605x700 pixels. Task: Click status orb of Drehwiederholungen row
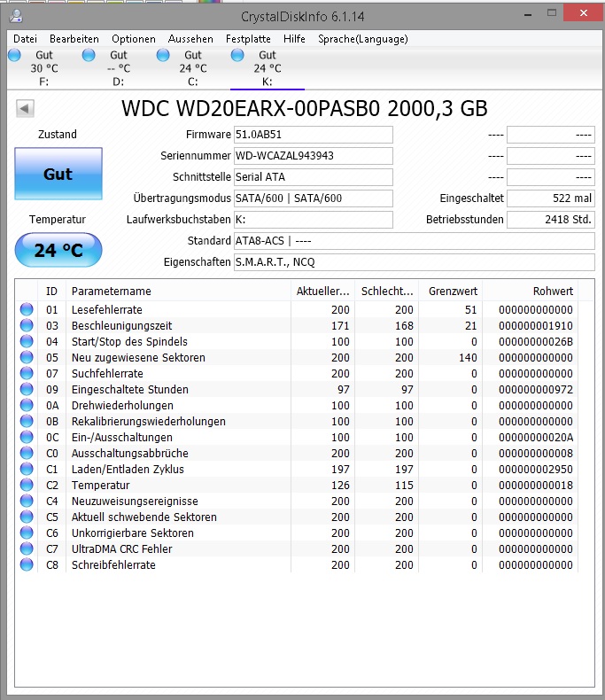pos(27,405)
